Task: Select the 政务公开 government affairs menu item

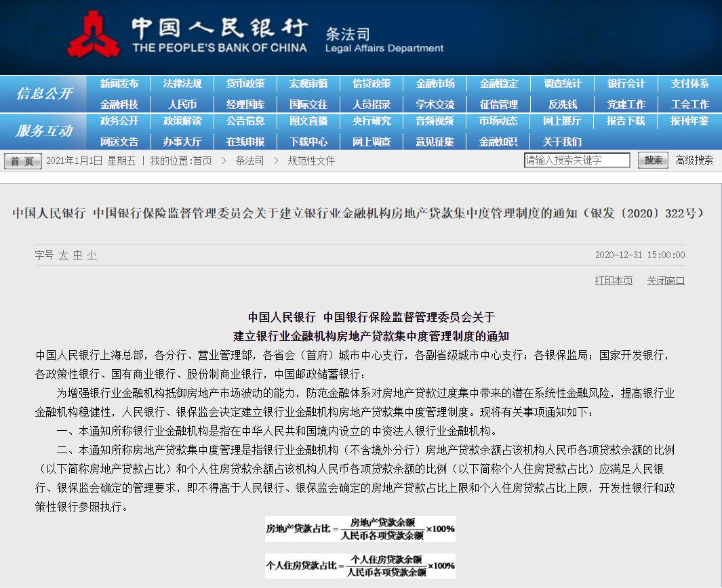Action: 121,122
